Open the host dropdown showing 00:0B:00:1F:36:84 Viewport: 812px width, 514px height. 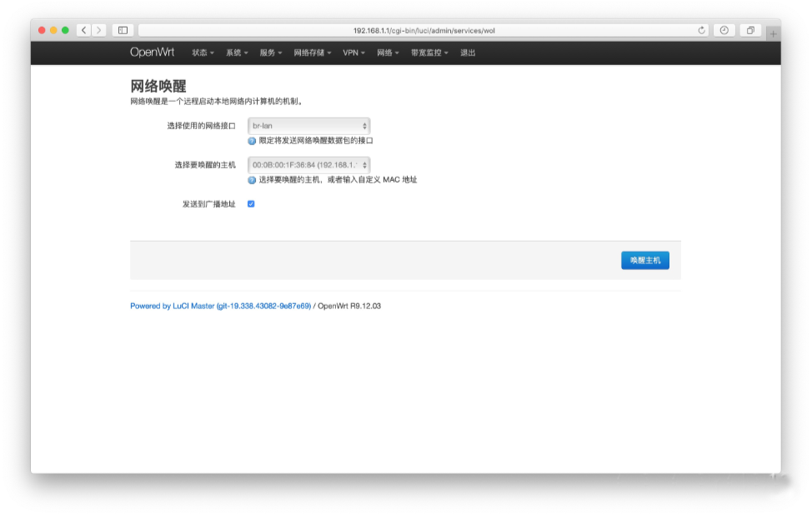(x=309, y=165)
